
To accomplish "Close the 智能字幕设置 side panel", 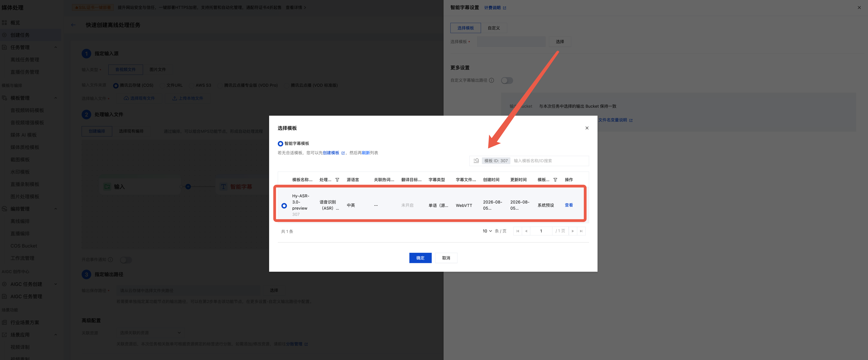I will tap(859, 8).
